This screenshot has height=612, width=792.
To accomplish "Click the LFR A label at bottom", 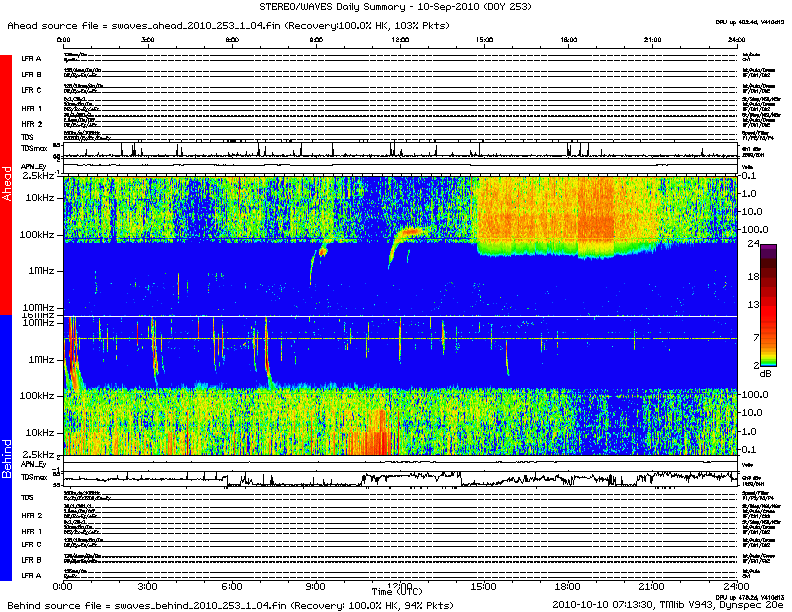I will (x=32, y=576).
